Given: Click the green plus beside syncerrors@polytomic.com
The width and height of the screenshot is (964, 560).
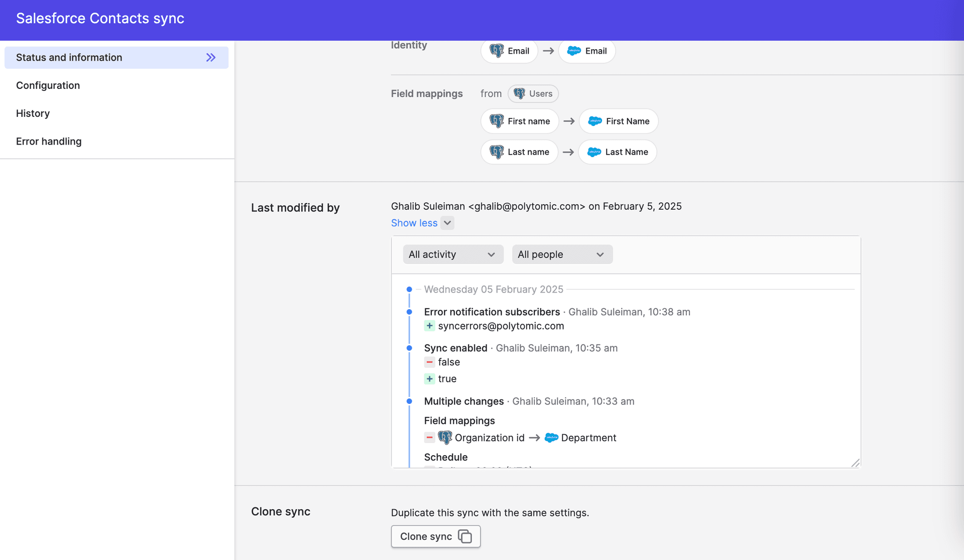Looking at the screenshot, I should pyautogui.click(x=430, y=326).
